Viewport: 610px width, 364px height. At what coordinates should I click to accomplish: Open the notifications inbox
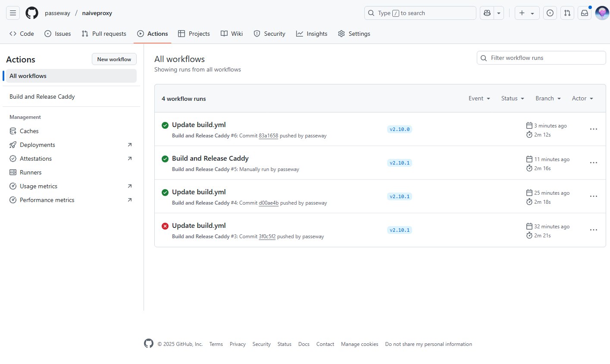point(585,13)
